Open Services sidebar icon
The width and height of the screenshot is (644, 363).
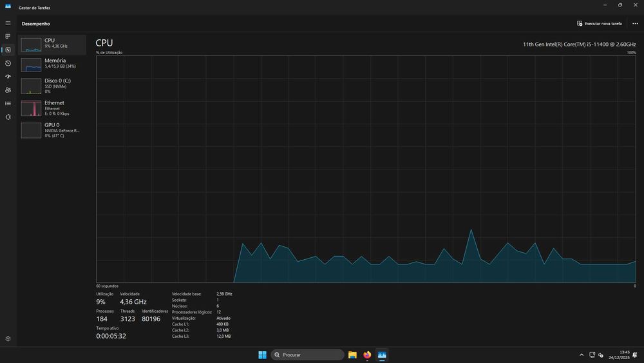coord(8,117)
